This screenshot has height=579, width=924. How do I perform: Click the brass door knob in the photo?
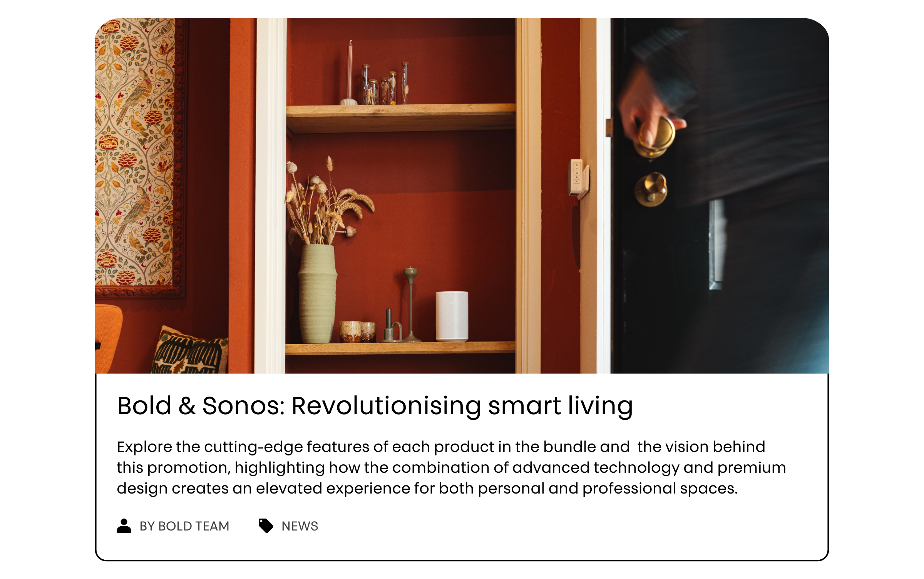click(x=655, y=137)
